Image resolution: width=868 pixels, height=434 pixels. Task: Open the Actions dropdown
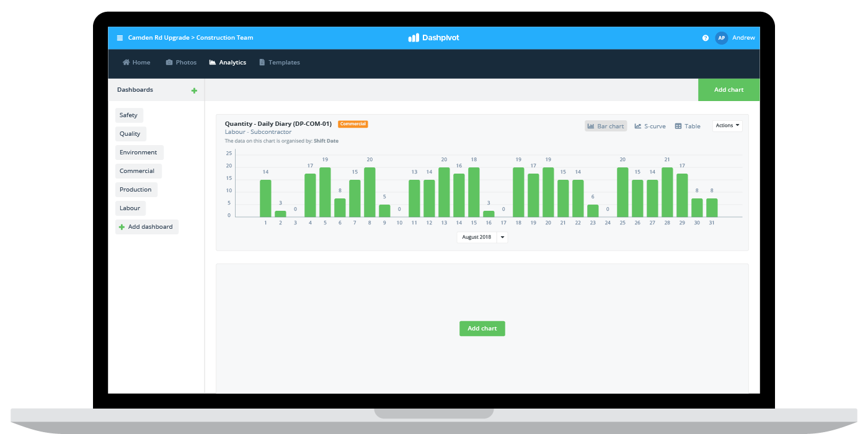point(727,126)
